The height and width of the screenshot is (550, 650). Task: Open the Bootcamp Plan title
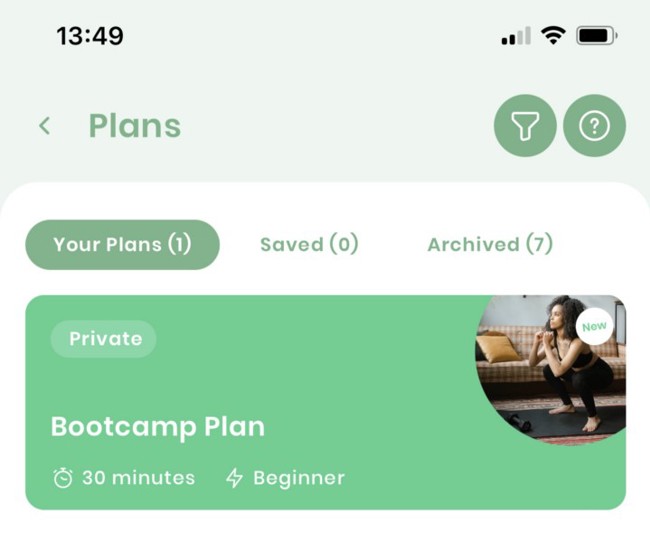coord(158,426)
